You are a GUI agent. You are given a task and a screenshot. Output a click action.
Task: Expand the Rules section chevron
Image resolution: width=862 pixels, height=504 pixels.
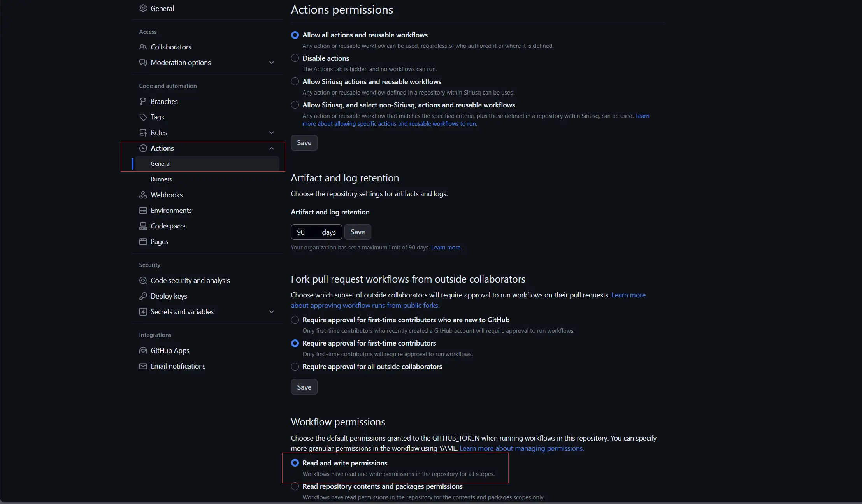tap(272, 133)
